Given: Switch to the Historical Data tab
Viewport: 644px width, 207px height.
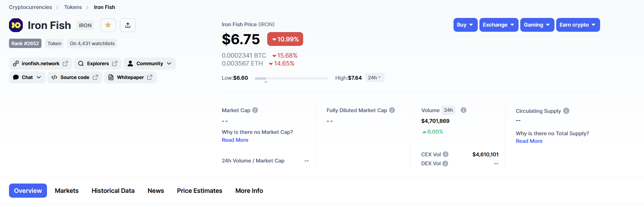Looking at the screenshot, I should point(113,191).
